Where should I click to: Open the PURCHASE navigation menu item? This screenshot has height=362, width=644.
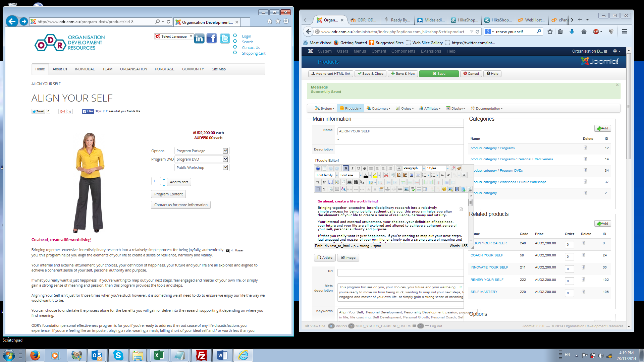pyautogui.click(x=164, y=69)
